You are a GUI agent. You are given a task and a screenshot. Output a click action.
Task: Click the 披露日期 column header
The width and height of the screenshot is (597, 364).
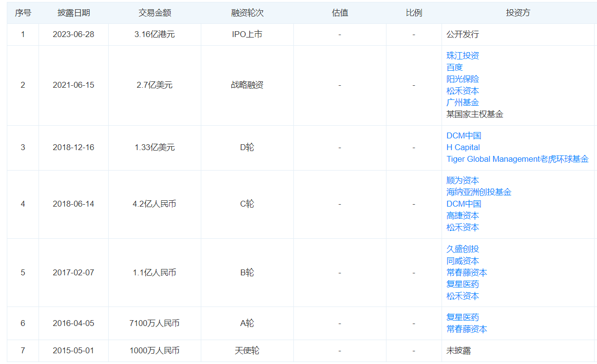click(x=74, y=13)
